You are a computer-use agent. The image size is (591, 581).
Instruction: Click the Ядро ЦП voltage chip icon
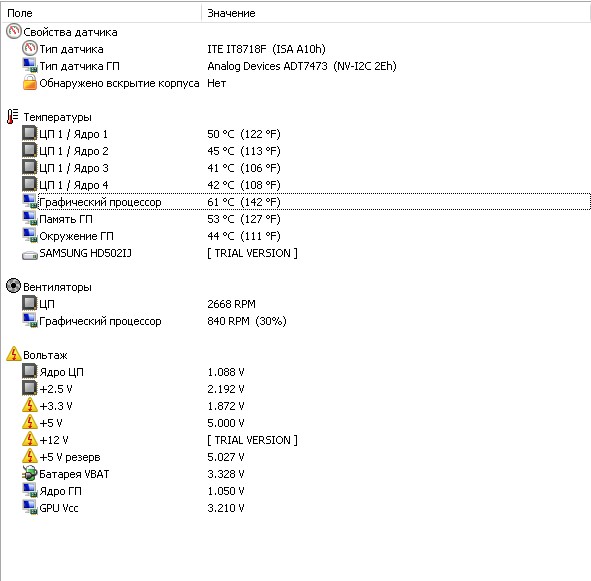click(x=30, y=371)
